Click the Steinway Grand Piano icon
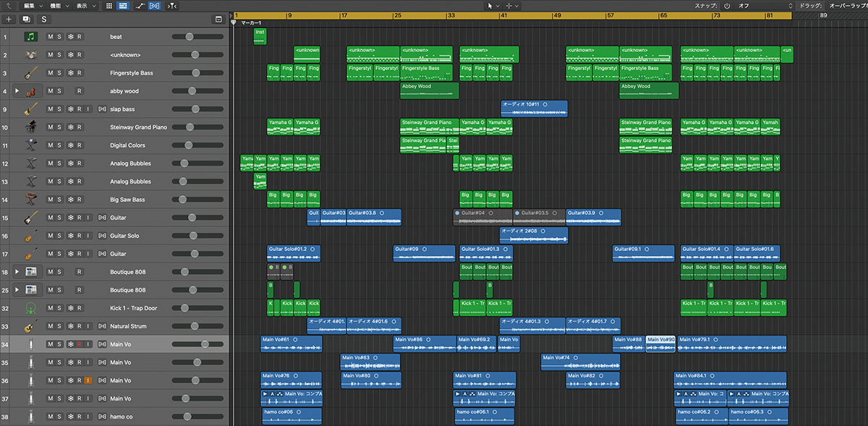This screenshot has height=426, width=868. click(30, 127)
